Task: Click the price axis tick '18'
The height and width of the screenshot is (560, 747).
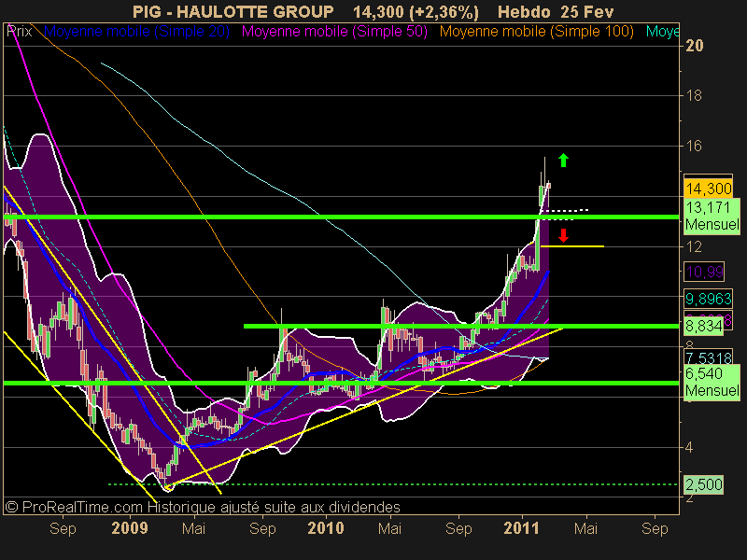Action: click(694, 96)
